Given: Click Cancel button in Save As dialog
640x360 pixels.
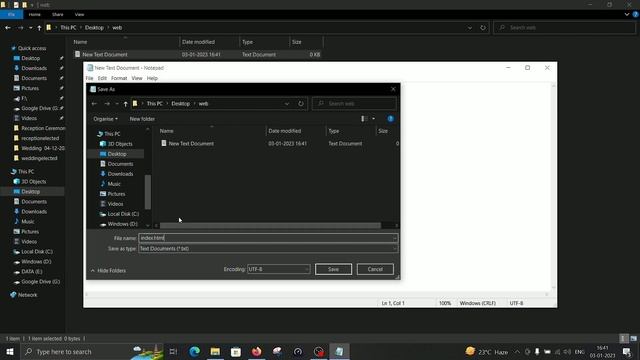Looking at the screenshot, I should 375,269.
